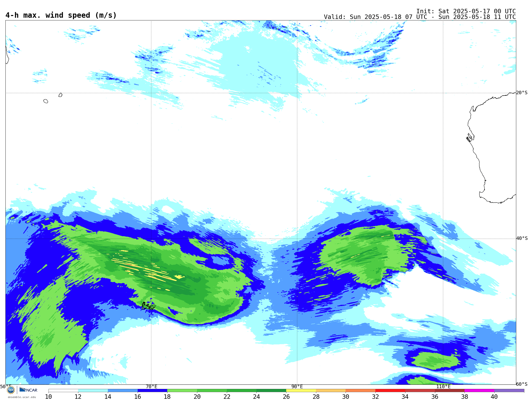
Task: Click the colorbar tick label '32'
Action: [x=375, y=397]
